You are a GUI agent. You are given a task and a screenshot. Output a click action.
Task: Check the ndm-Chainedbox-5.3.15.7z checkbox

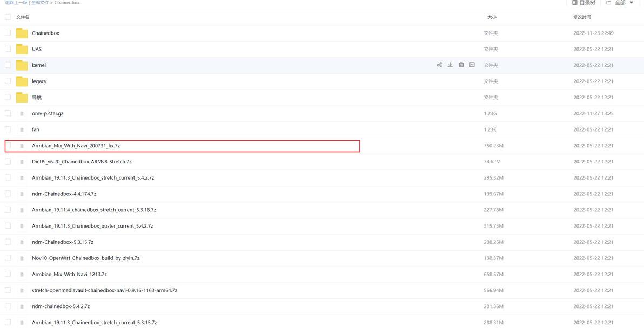(8, 242)
